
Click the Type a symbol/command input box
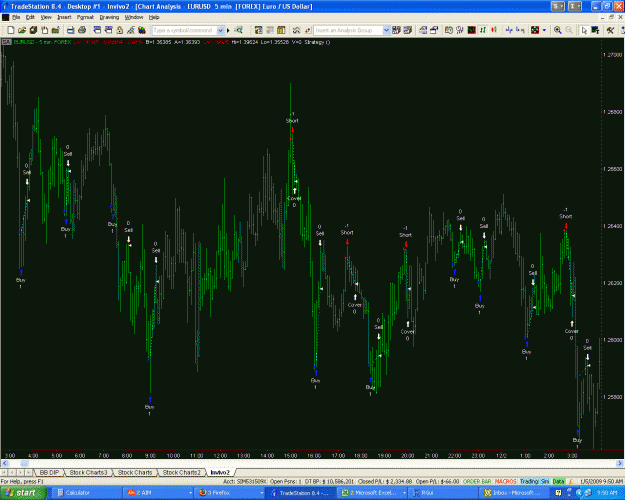coord(185,30)
